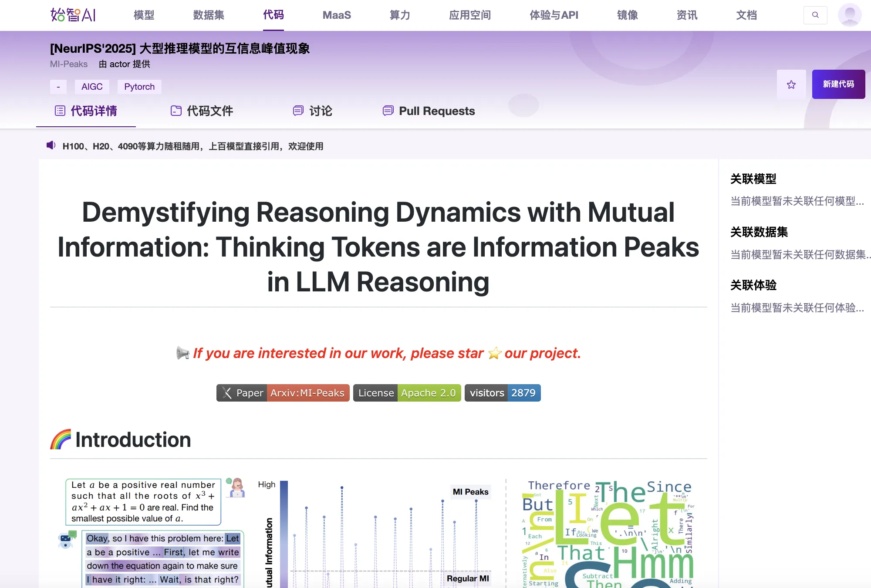Go to 模型 in navigation
871x588 pixels.
pos(144,15)
